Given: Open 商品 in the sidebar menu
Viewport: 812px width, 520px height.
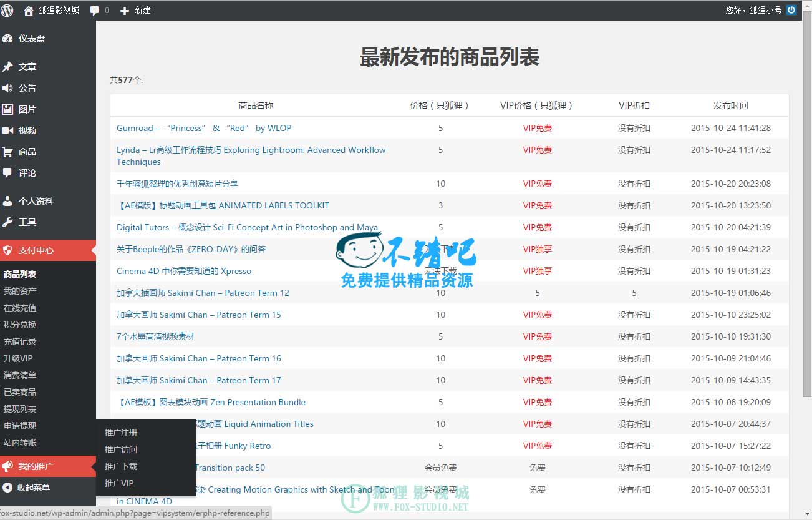Looking at the screenshot, I should point(27,152).
